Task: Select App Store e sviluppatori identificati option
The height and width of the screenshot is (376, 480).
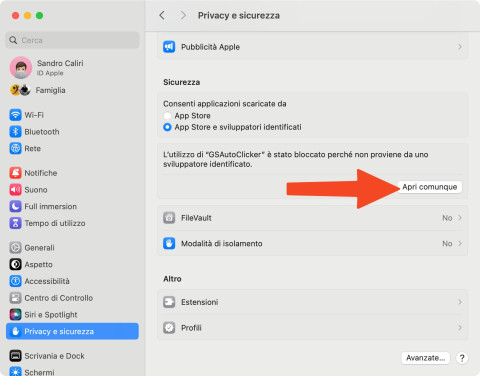Action: 167,127
